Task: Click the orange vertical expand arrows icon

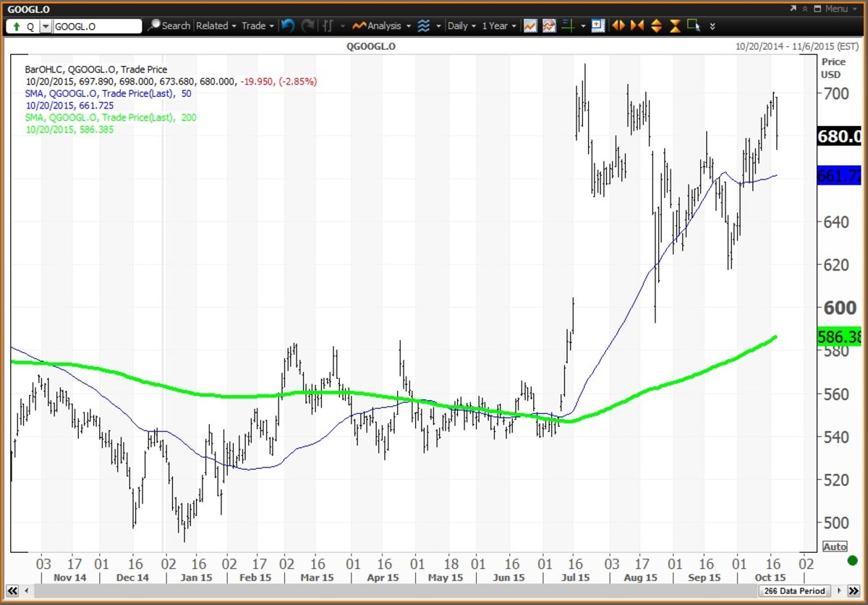Action: (656, 25)
